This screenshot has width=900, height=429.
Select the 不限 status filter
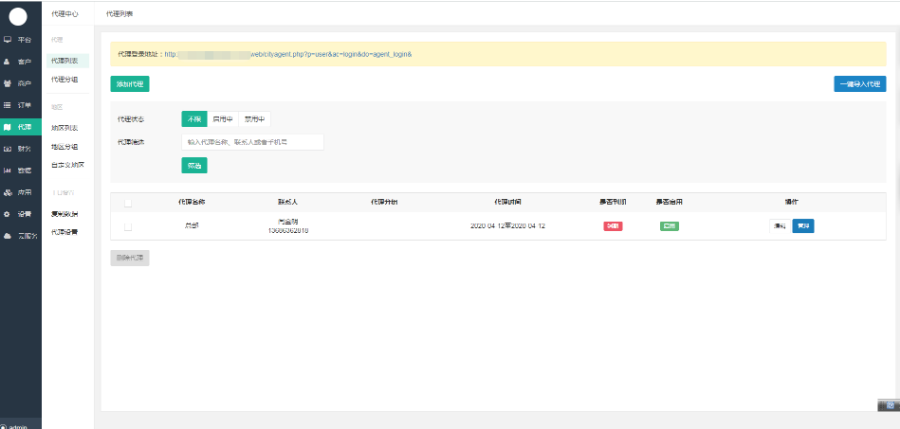click(x=193, y=119)
